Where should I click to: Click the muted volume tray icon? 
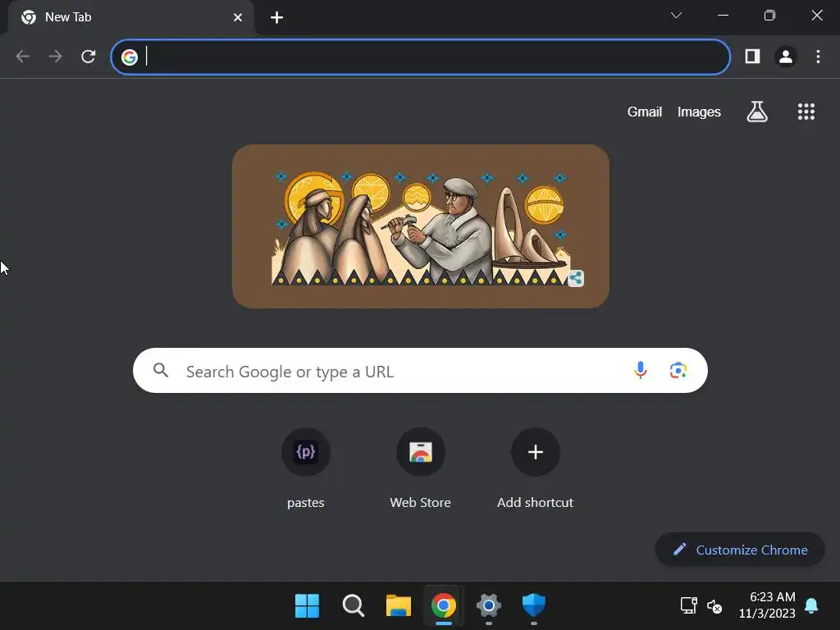(714, 606)
